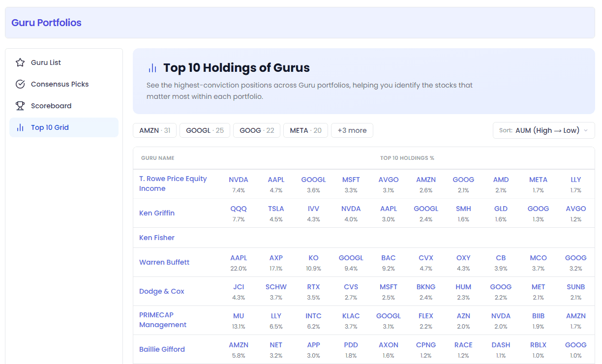Open the Guru List section
Viewport: 602px width, 364px height.
tap(64, 62)
